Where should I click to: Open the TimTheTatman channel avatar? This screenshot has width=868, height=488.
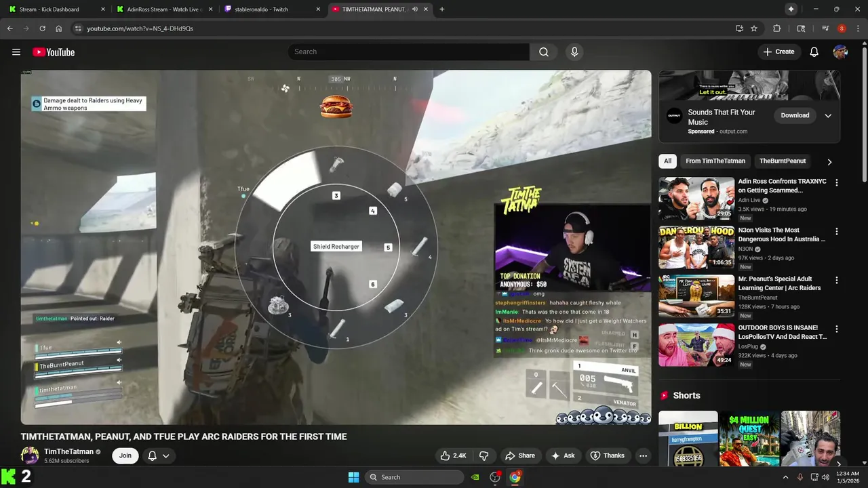tap(30, 455)
